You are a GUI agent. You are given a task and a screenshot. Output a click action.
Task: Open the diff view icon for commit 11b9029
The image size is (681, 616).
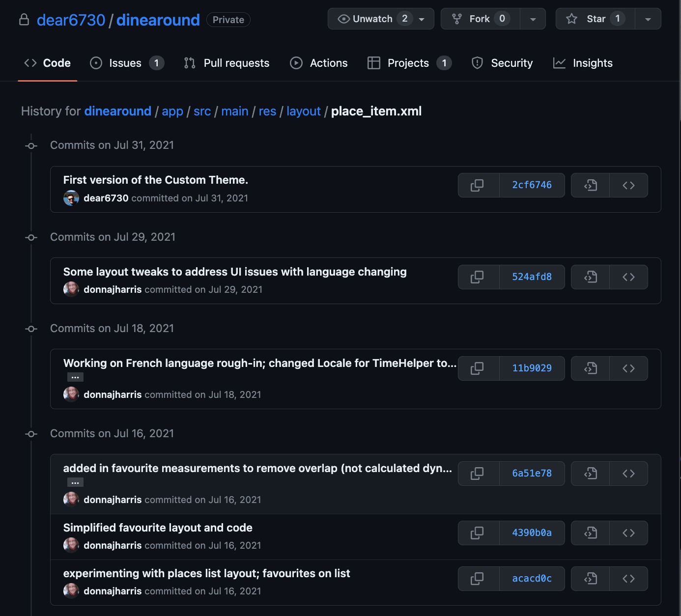coord(590,368)
